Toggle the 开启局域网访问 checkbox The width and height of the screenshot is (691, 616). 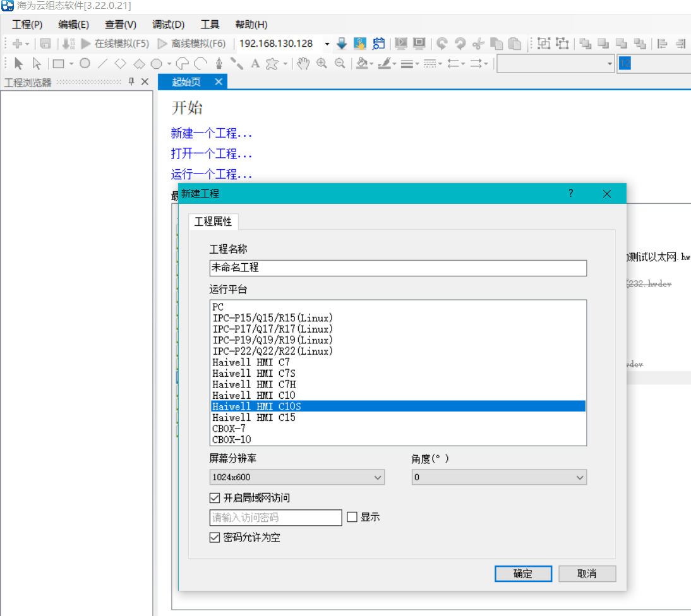(x=215, y=498)
